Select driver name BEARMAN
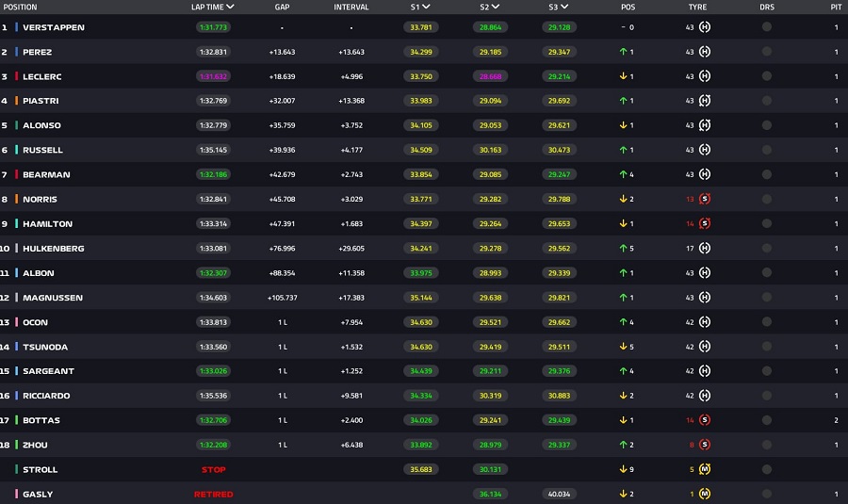 click(46, 174)
